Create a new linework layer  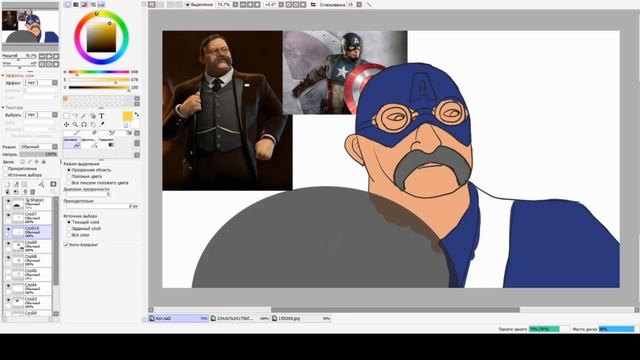16,184
